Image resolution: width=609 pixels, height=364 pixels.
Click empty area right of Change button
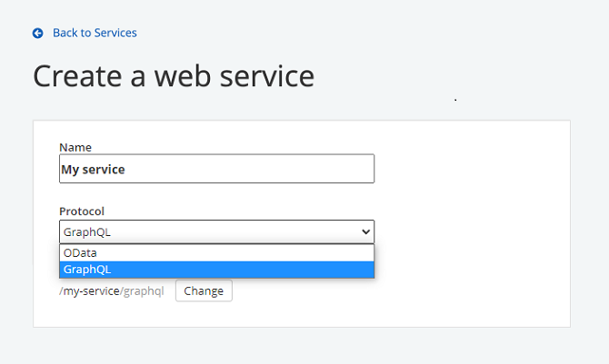click(x=382, y=291)
